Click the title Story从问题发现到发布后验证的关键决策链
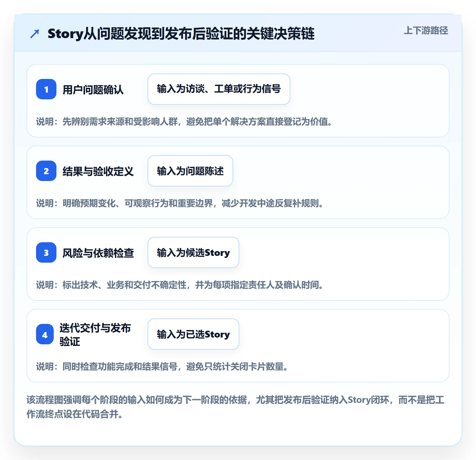476x460 pixels. 181,34
